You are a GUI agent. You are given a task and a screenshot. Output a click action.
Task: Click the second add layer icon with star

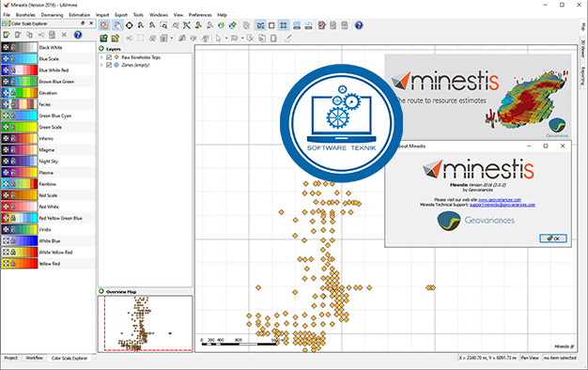tap(116, 39)
